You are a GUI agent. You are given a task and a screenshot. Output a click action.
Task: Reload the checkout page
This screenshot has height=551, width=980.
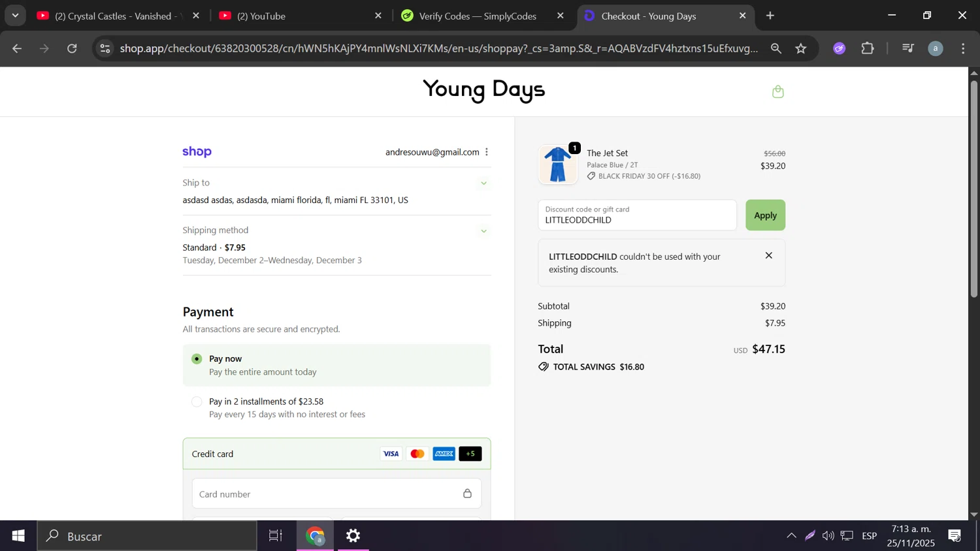pos(73,48)
